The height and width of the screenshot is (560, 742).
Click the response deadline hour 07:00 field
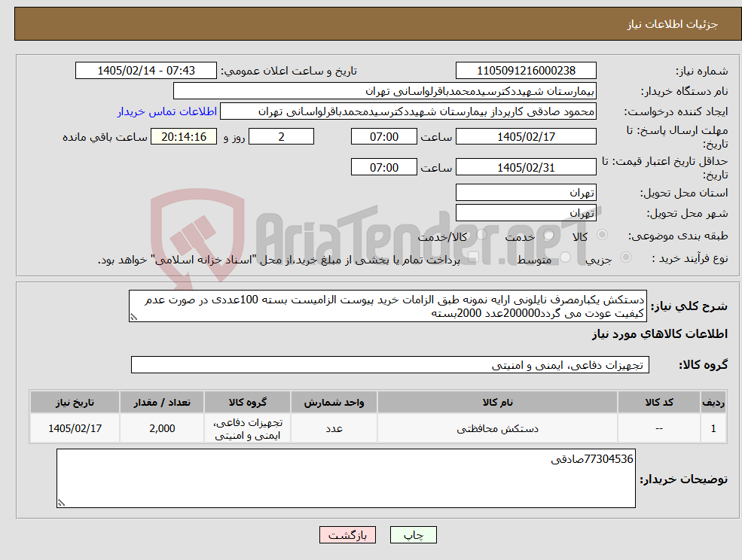point(383,137)
